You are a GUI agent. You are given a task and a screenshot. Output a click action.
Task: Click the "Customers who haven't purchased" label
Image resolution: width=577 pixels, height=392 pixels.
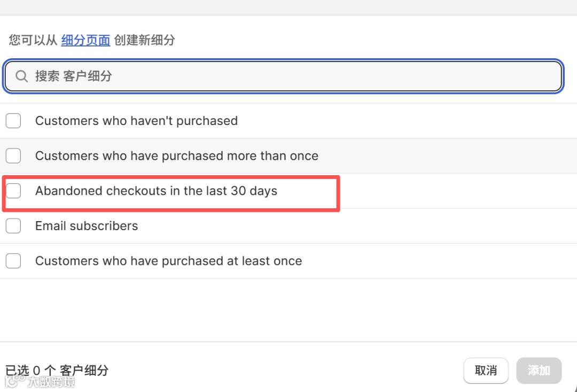pyautogui.click(x=136, y=121)
